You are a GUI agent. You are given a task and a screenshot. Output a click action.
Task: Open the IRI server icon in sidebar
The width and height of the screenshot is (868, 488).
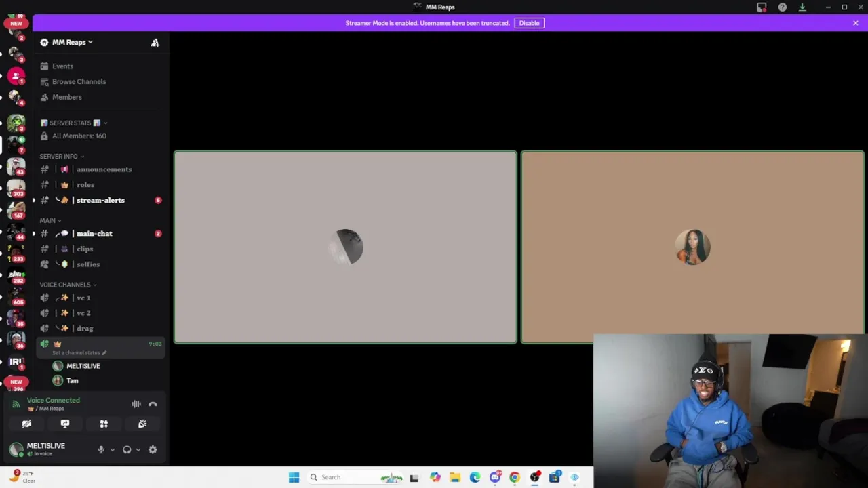[x=16, y=362]
